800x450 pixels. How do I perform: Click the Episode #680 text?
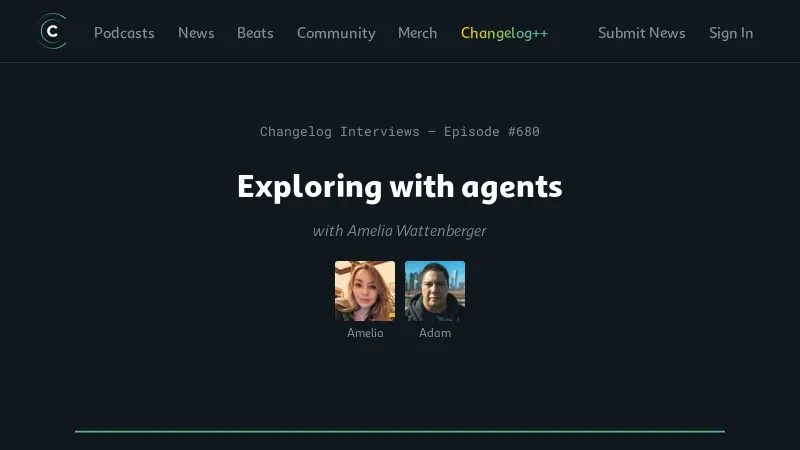coord(491,132)
